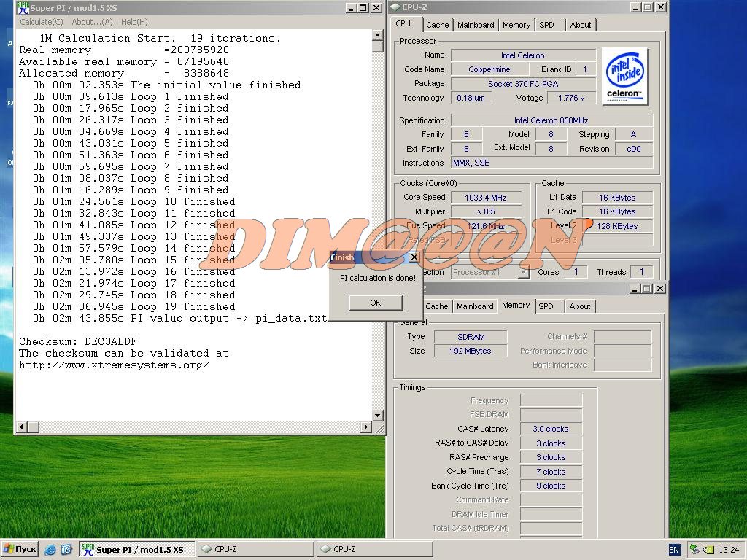The height and width of the screenshot is (560, 747).
Task: Click OK in the Finish dialog
Action: [x=376, y=303]
